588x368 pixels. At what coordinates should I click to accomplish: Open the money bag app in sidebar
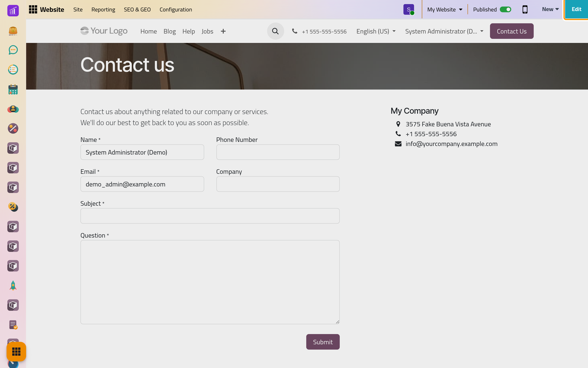(13, 31)
